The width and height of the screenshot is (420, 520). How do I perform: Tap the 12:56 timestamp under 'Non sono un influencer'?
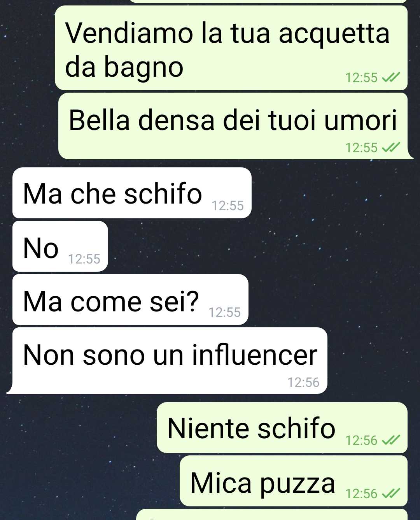click(x=303, y=382)
